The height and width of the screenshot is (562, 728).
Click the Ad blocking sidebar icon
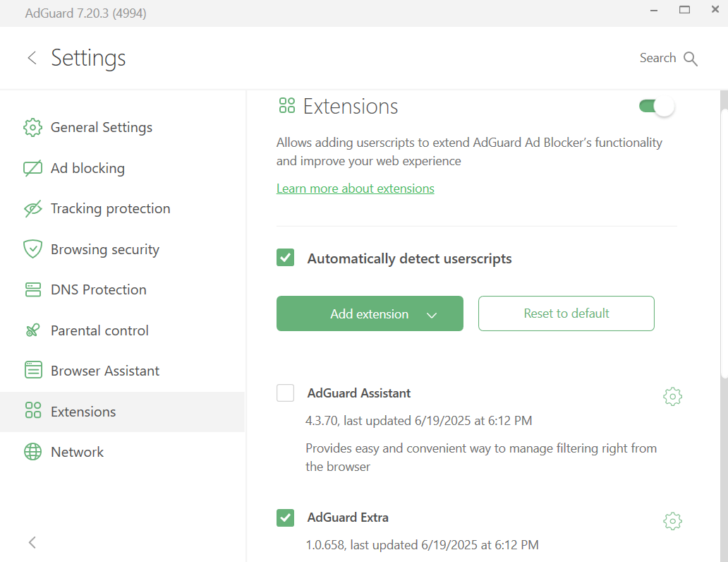pos(32,168)
